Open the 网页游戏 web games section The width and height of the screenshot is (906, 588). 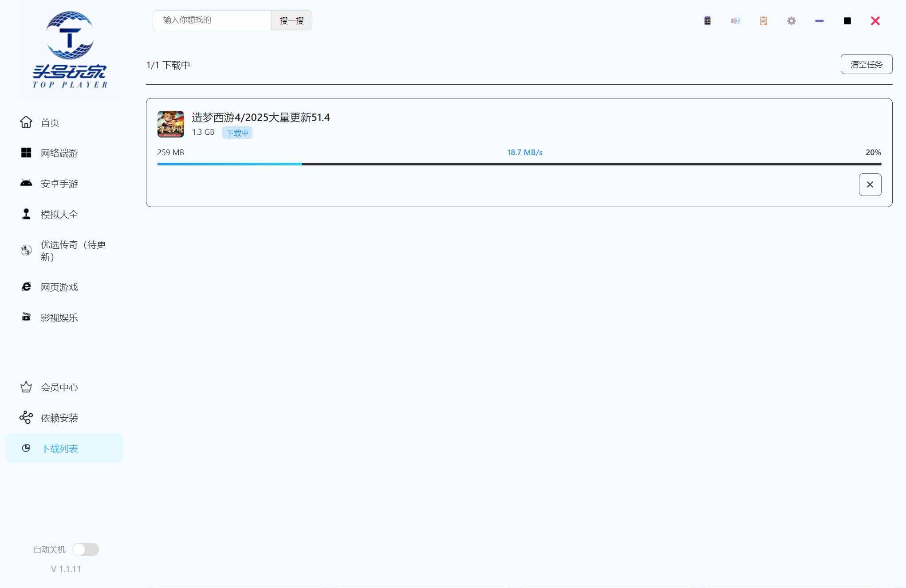(x=59, y=287)
